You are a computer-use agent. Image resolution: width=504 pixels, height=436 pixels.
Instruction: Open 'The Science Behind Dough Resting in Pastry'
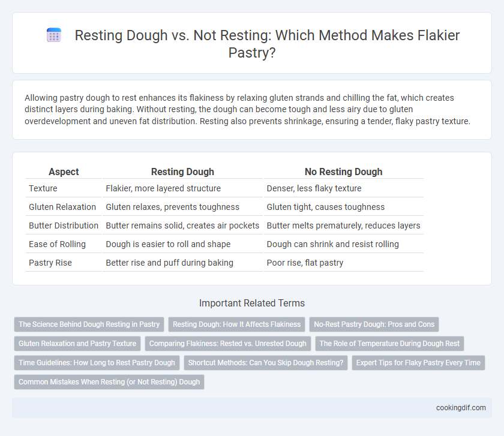(89, 324)
